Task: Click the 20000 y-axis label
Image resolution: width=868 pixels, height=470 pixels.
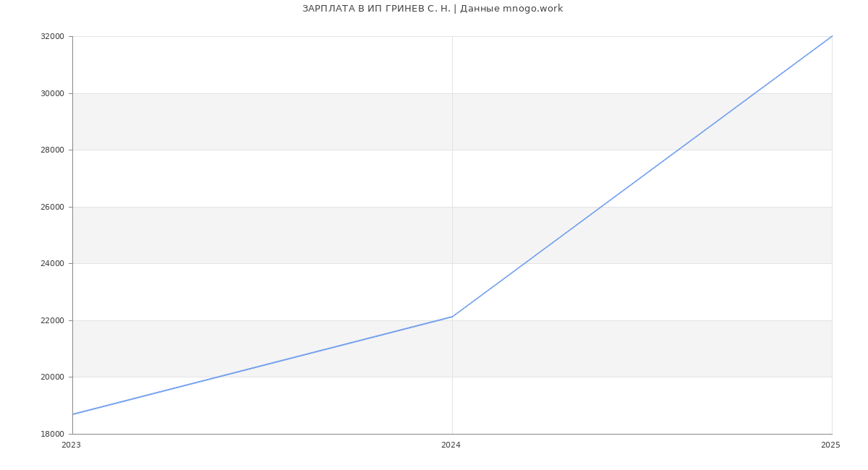Action: coord(53,377)
